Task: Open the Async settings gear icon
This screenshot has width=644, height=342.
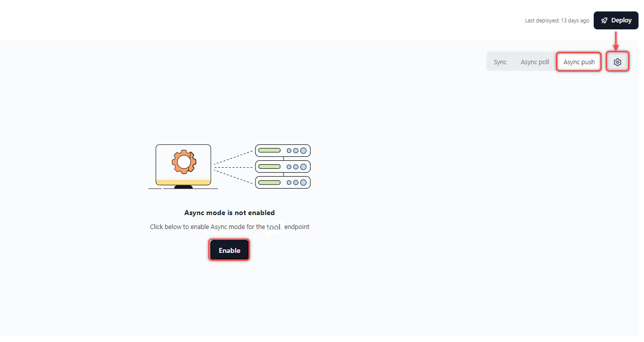Action: [618, 61]
